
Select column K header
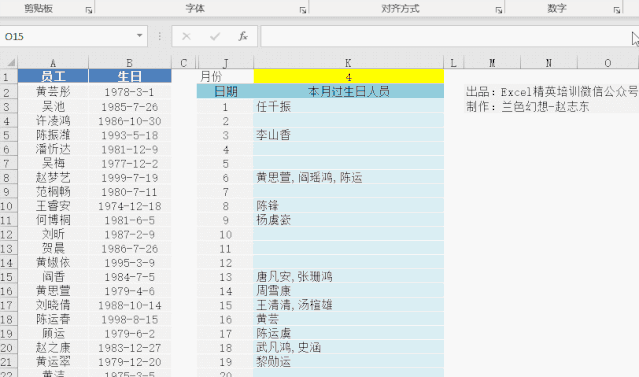[348, 63]
